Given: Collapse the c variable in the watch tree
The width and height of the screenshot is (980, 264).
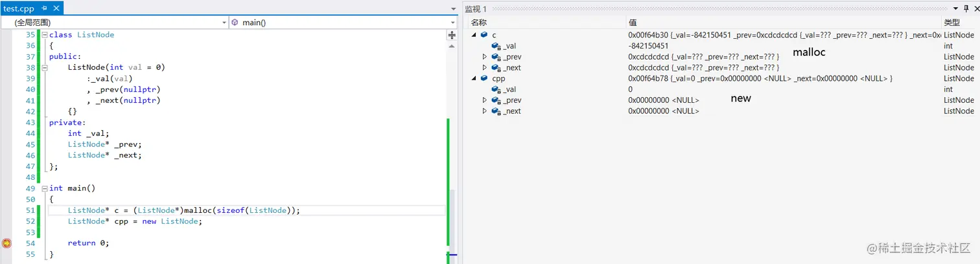Looking at the screenshot, I should (x=474, y=35).
